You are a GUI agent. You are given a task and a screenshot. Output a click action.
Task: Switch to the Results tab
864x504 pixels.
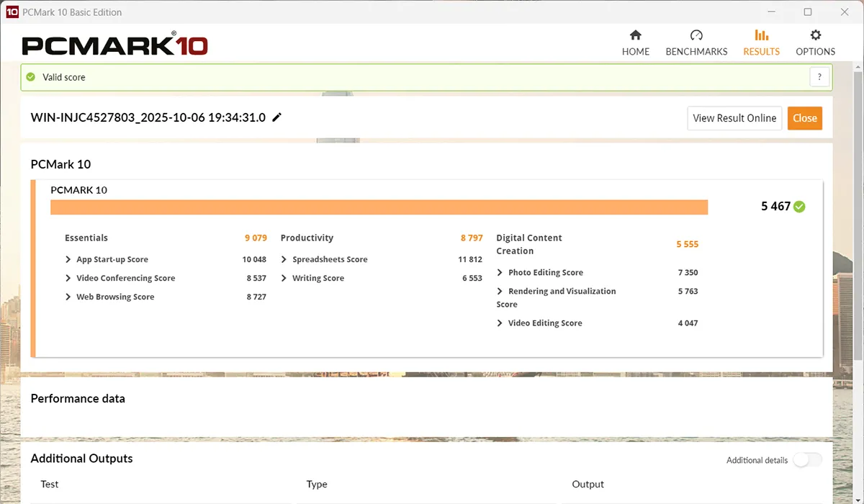[761, 42]
